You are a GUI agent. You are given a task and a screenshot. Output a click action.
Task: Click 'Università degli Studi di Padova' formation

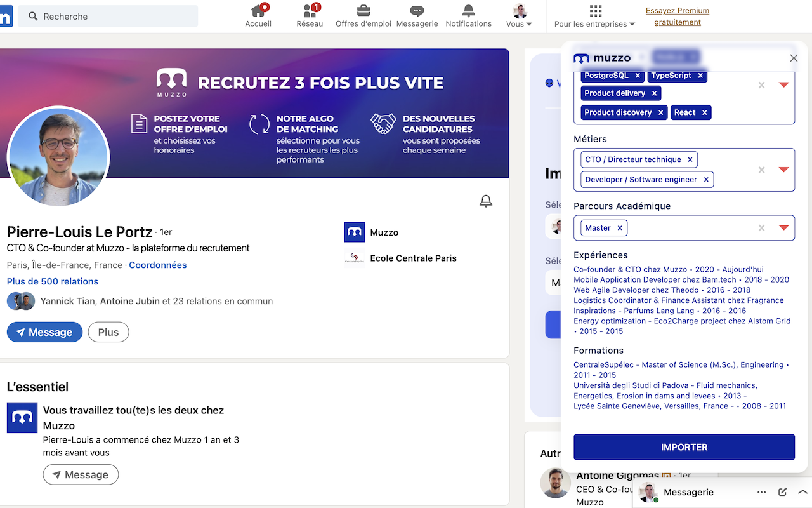click(665, 391)
